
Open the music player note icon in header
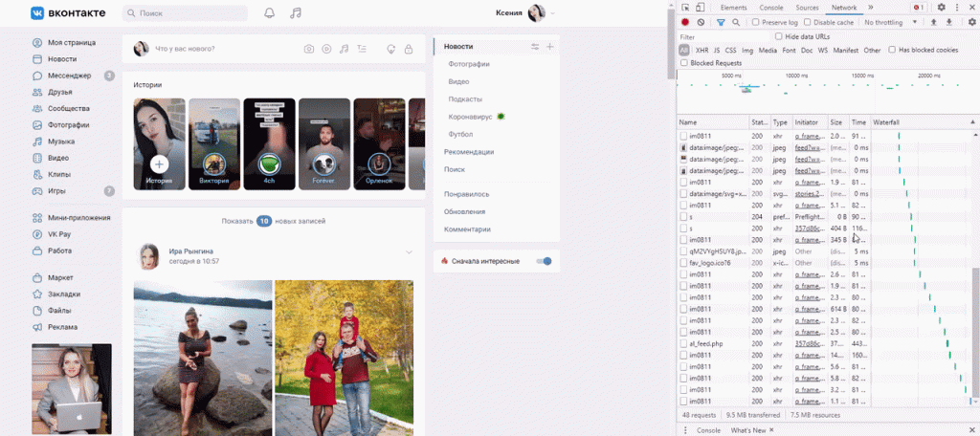296,13
